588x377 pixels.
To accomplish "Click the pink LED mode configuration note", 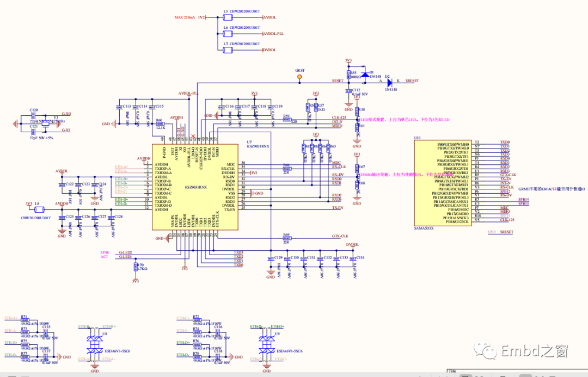I will [x=405, y=120].
